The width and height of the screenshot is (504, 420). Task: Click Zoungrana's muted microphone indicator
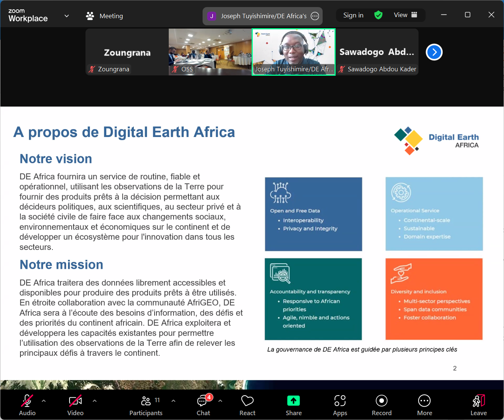[91, 69]
